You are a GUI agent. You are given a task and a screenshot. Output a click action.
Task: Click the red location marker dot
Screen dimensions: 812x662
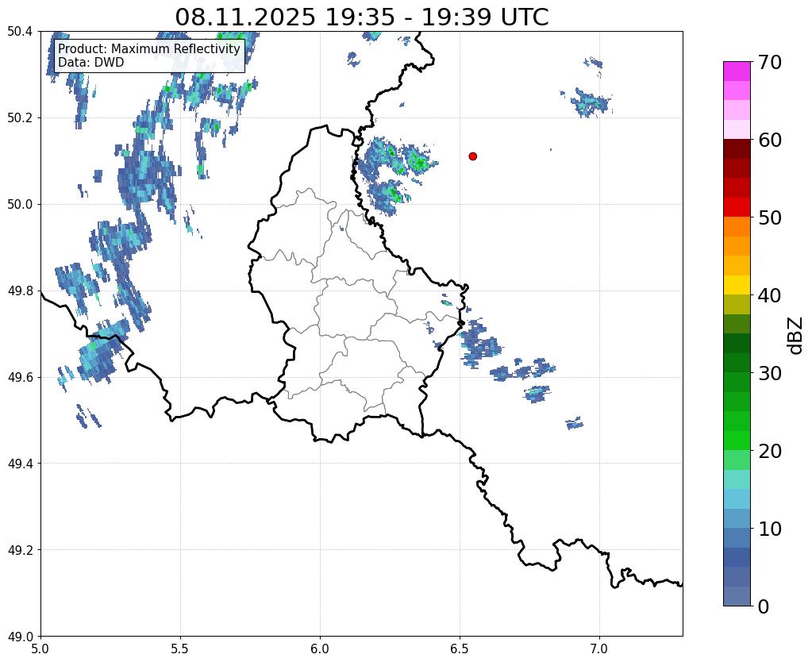pos(472,156)
